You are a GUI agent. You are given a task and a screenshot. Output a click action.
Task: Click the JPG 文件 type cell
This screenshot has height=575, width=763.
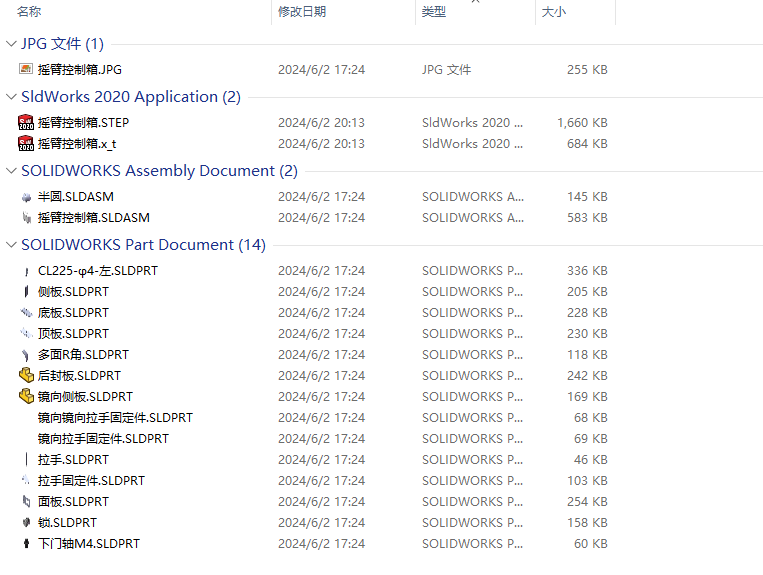click(446, 70)
